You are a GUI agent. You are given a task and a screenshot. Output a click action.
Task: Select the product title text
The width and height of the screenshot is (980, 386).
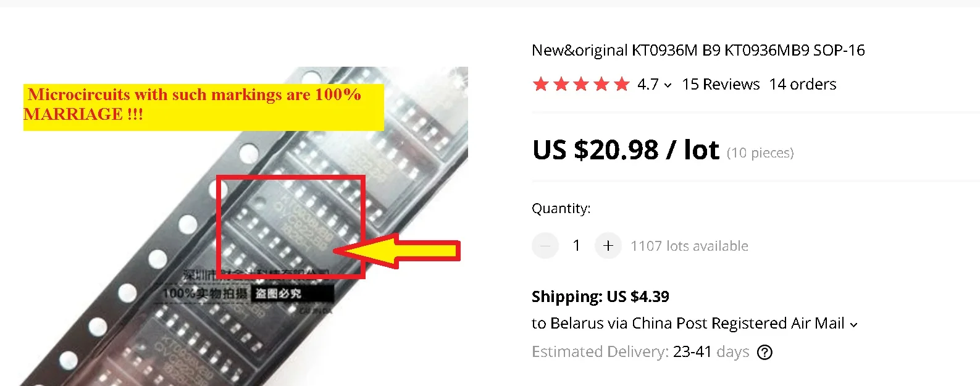point(698,50)
